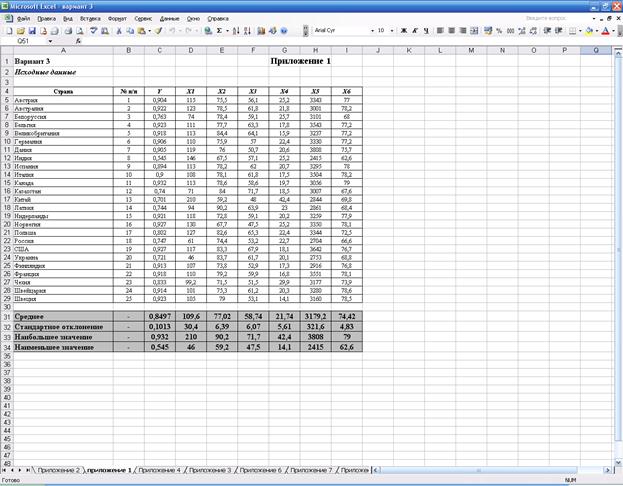Open the font size 10 dropdown
This screenshot has width=623, height=486.
(392, 31)
